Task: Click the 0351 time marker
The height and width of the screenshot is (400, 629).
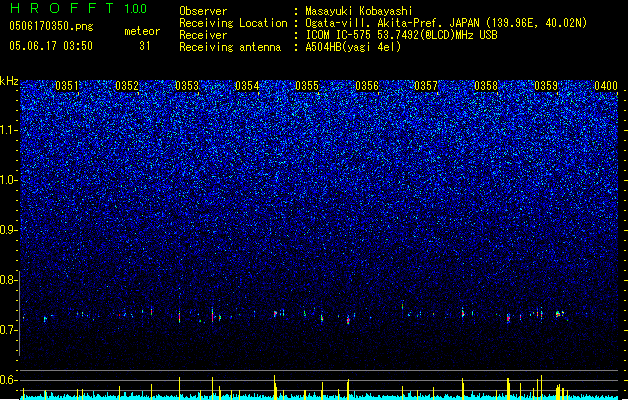Action: 67,86
